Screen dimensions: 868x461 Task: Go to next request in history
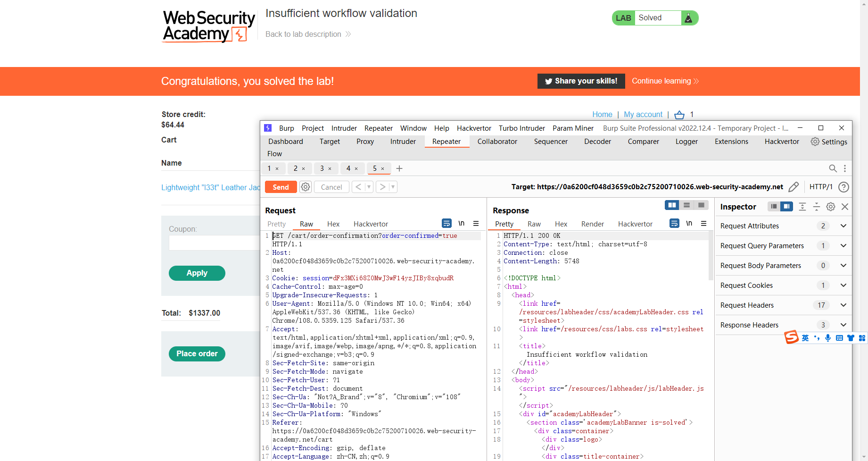point(382,187)
